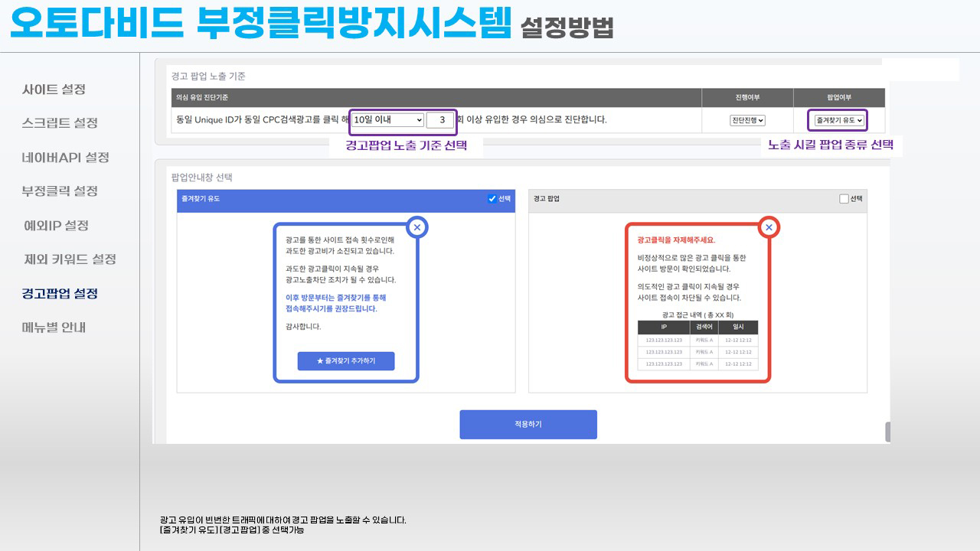This screenshot has height=551, width=980.
Task: Close the blue 즐겨찾기 유도 popup preview
Action: tap(416, 227)
